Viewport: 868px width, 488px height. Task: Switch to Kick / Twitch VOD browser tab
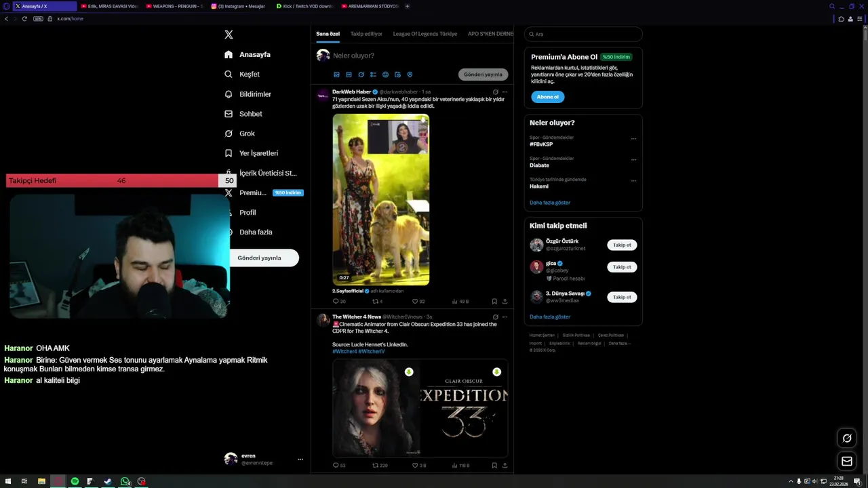pyautogui.click(x=303, y=6)
